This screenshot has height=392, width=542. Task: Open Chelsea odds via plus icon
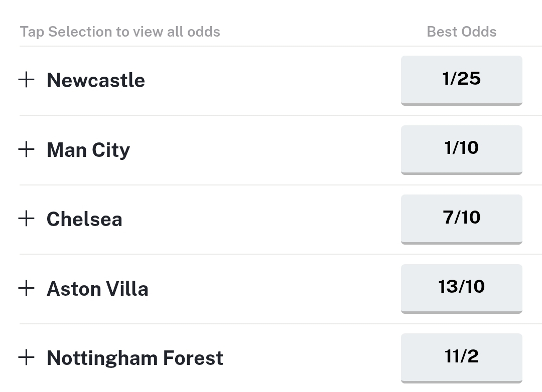pos(26,219)
